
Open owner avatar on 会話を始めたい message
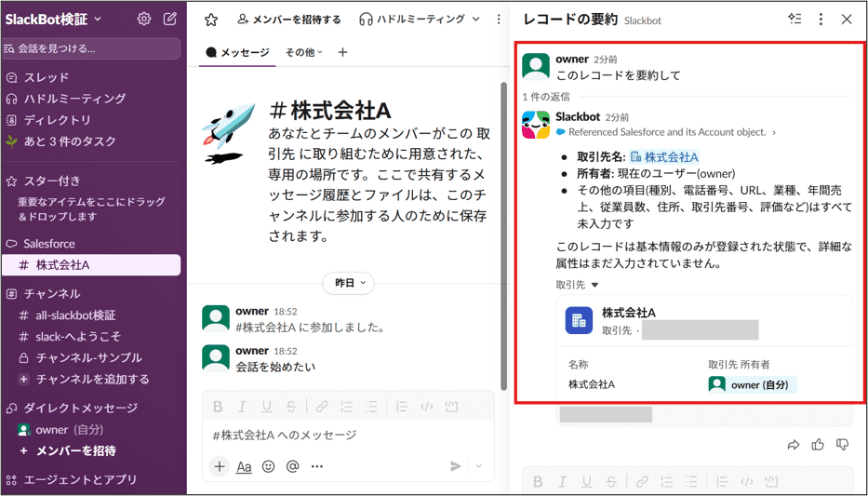[216, 358]
